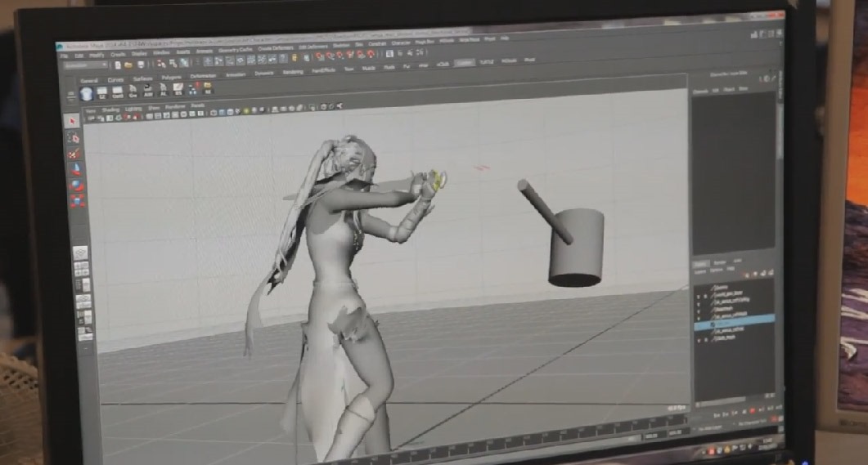Open the Create menu
868x465 pixels.
click(118, 55)
